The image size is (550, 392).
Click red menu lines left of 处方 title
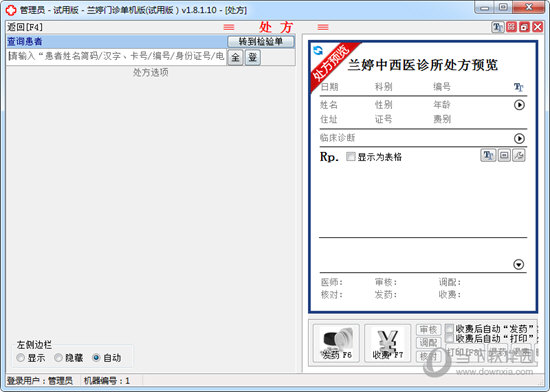point(229,27)
